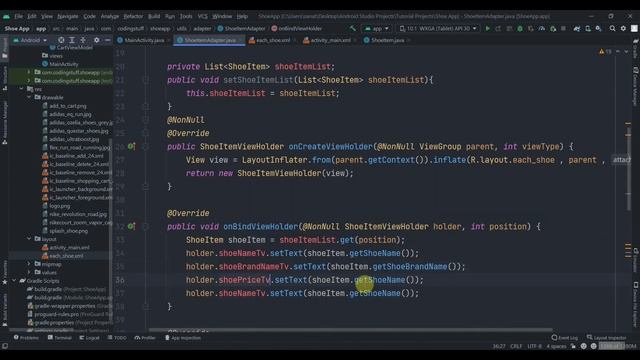Click the Stop square button in toolbar
This screenshot has width=640, height=360.
coord(563,29)
